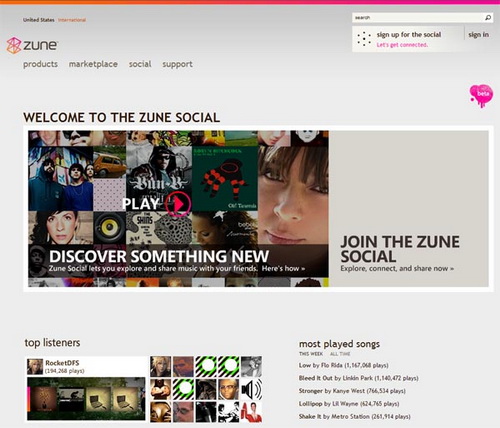Click the search magnifier icon

coord(488,18)
